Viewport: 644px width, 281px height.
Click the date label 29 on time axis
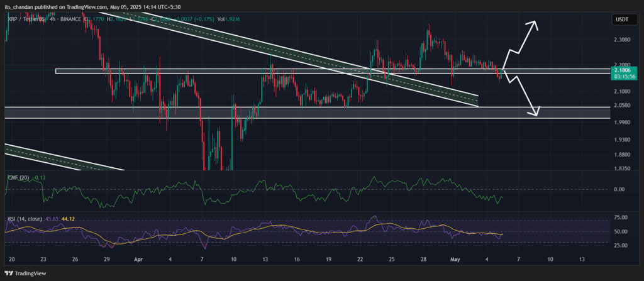click(106, 260)
